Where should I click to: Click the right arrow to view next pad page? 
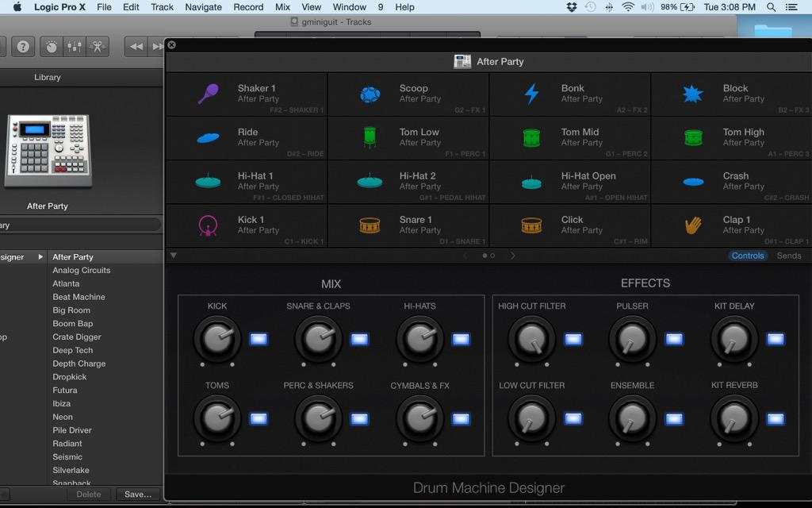pyautogui.click(x=513, y=256)
